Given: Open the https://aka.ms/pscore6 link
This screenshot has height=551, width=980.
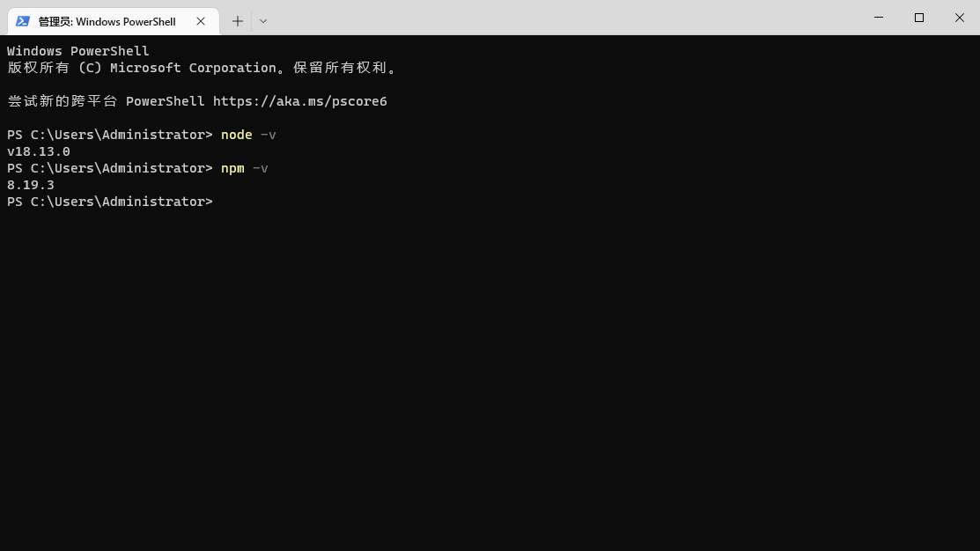Looking at the screenshot, I should click(299, 101).
